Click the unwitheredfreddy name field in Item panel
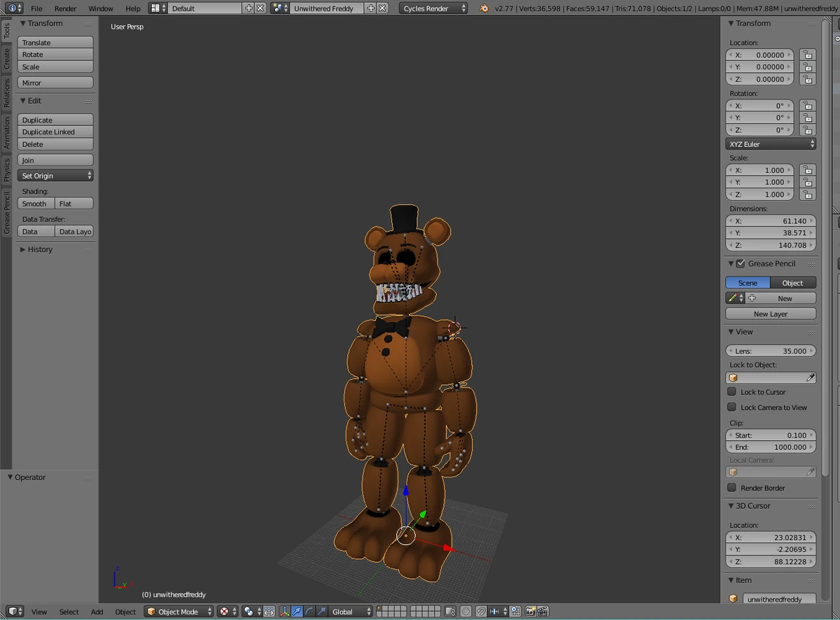Screen dimensions: 840x620 click(779, 599)
